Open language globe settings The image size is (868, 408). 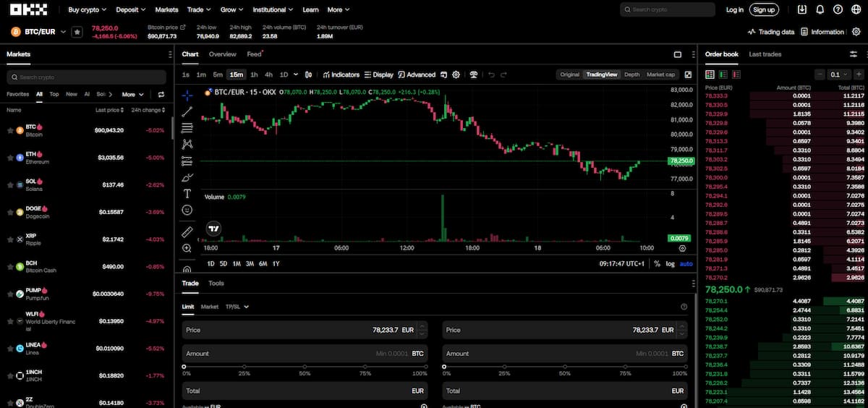click(x=856, y=9)
